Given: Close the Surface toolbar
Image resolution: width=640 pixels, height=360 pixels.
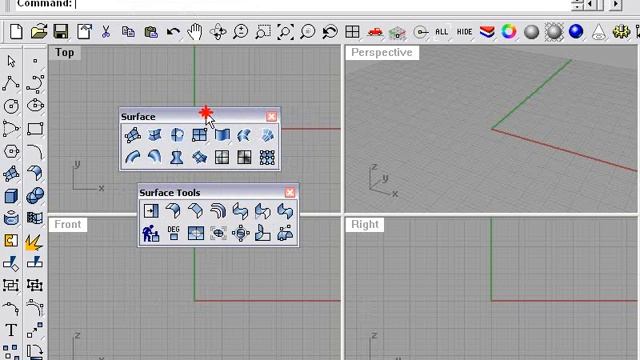Looking at the screenshot, I should (x=271, y=117).
